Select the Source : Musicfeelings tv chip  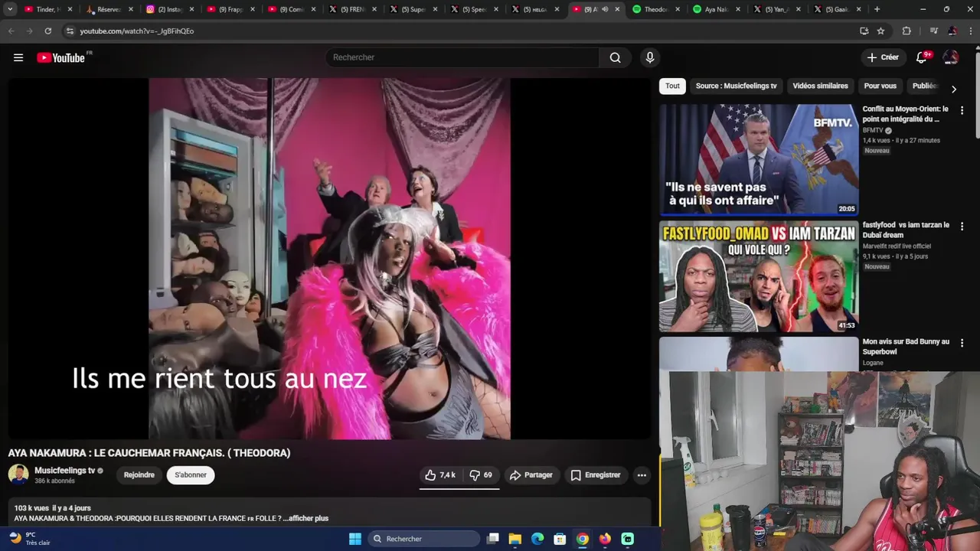pos(736,86)
